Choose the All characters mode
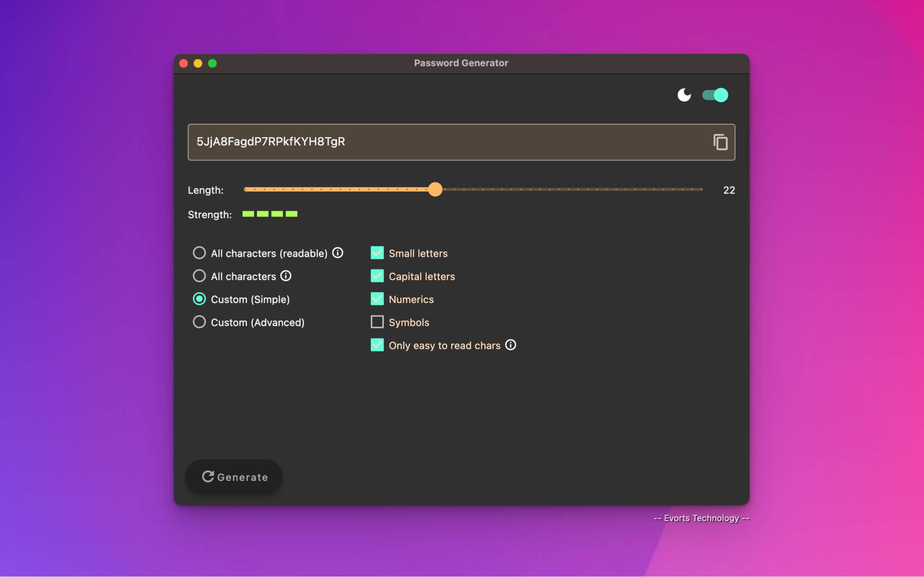The width and height of the screenshot is (924, 577). [x=199, y=276]
